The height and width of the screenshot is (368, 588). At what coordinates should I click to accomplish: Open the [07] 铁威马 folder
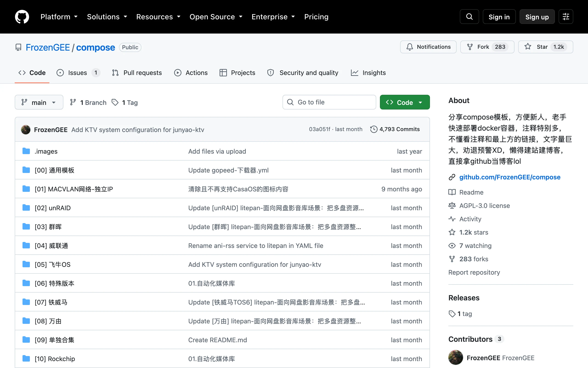pyautogui.click(x=51, y=302)
